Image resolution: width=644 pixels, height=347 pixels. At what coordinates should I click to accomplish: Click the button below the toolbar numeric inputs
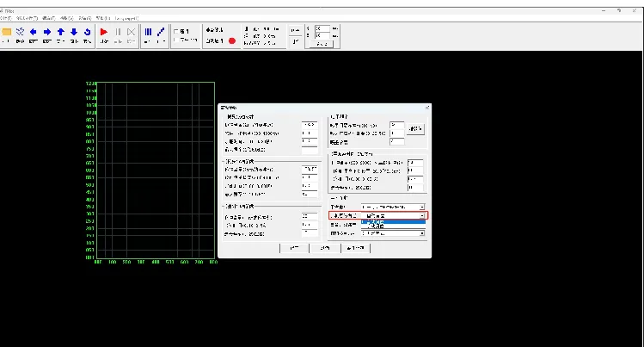click(322, 44)
